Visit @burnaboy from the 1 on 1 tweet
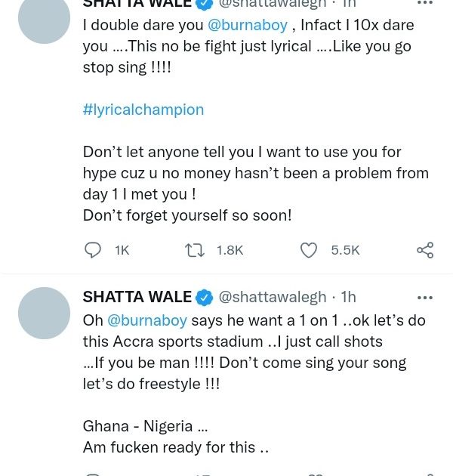This screenshot has height=476, width=453. (x=146, y=320)
